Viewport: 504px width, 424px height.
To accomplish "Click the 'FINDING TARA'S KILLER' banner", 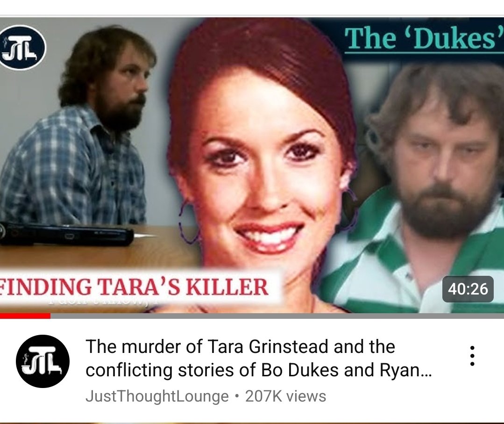I will [140, 287].
